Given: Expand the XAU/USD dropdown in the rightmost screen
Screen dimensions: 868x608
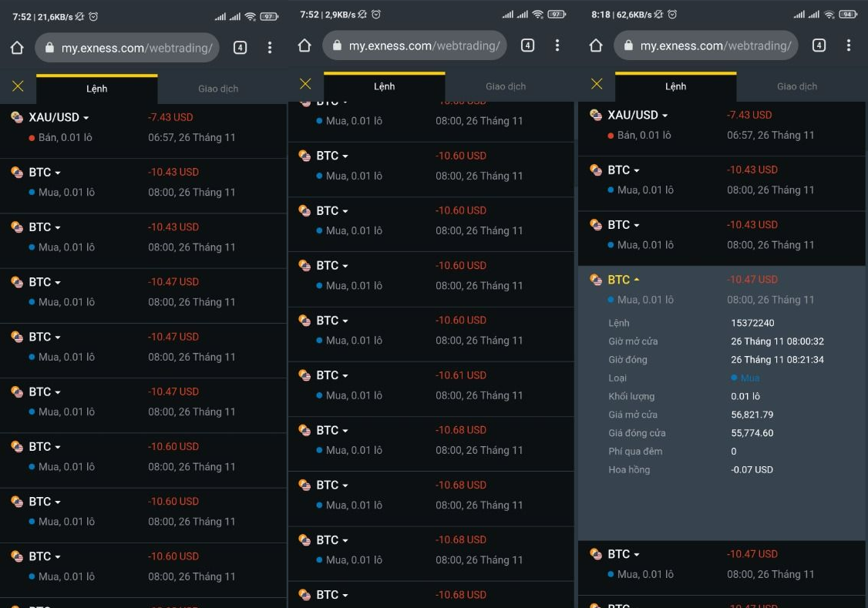Looking at the screenshot, I should [x=664, y=116].
